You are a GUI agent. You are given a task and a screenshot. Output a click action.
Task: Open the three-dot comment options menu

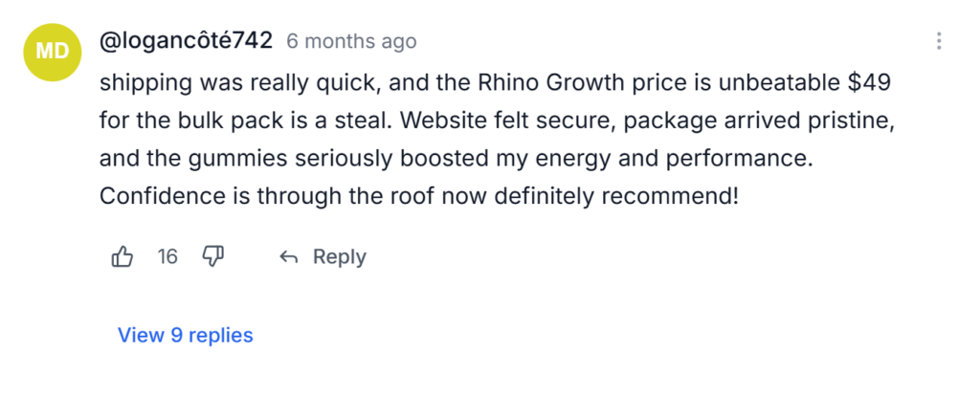click(939, 41)
